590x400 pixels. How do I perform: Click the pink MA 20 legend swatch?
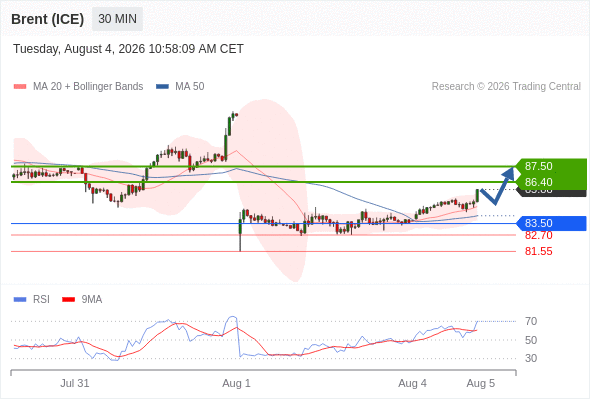coord(20,87)
